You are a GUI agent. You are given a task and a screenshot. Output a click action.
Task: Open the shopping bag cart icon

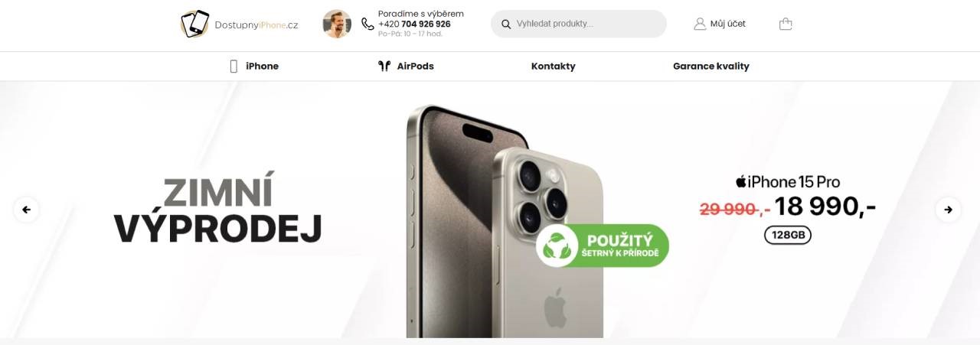coord(786,24)
